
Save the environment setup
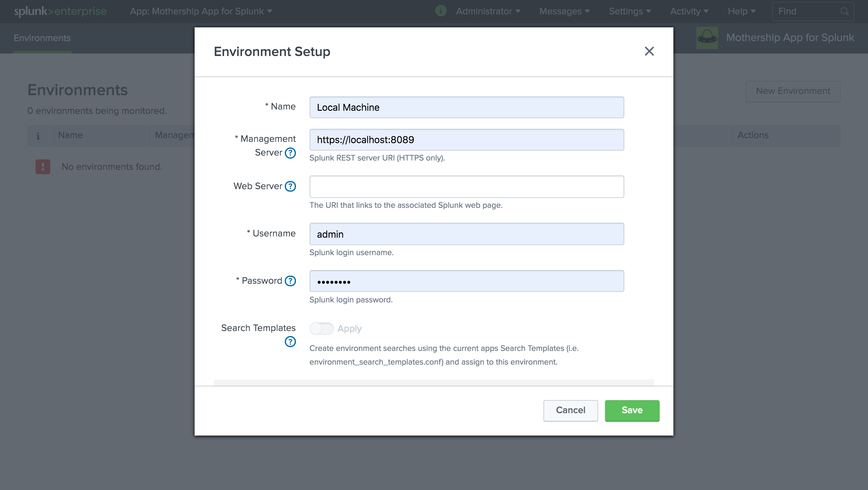coord(632,410)
